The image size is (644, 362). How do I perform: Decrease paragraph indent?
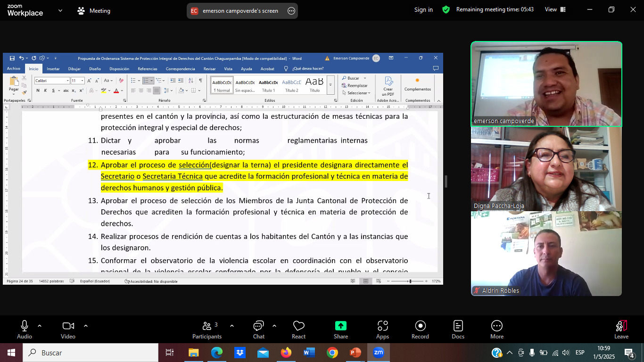pyautogui.click(x=173, y=81)
